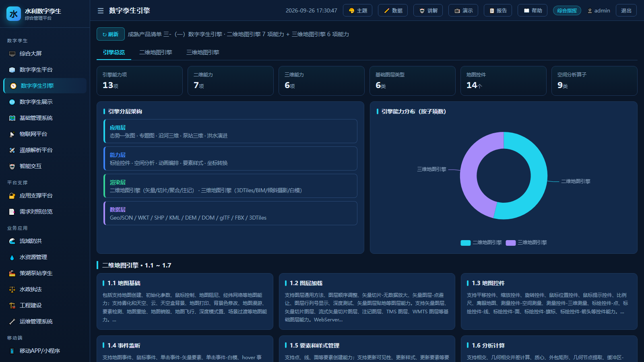Click the 地图控件 14个 stat card
Screen dimensions: 644x362
point(503,81)
